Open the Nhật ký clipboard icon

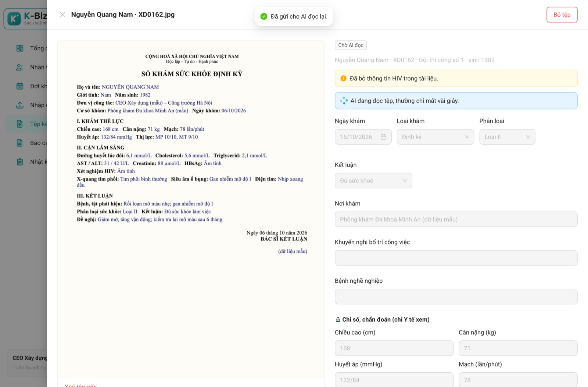click(20, 162)
